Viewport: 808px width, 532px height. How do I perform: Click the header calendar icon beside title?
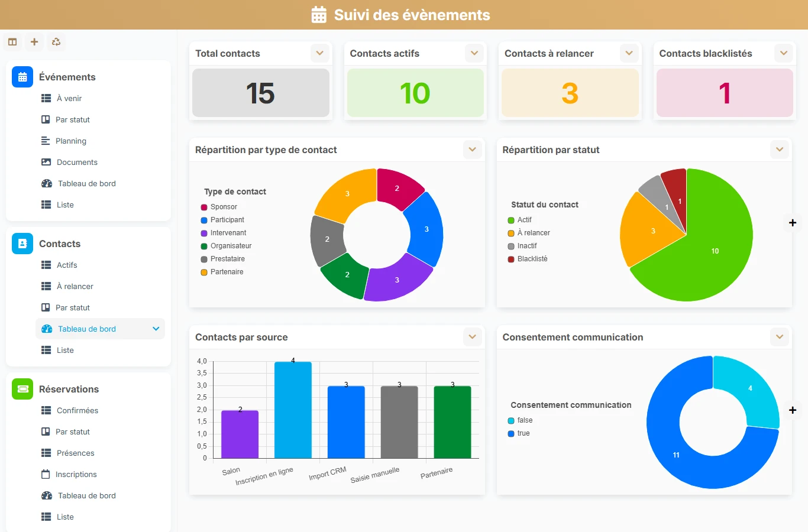(319, 15)
